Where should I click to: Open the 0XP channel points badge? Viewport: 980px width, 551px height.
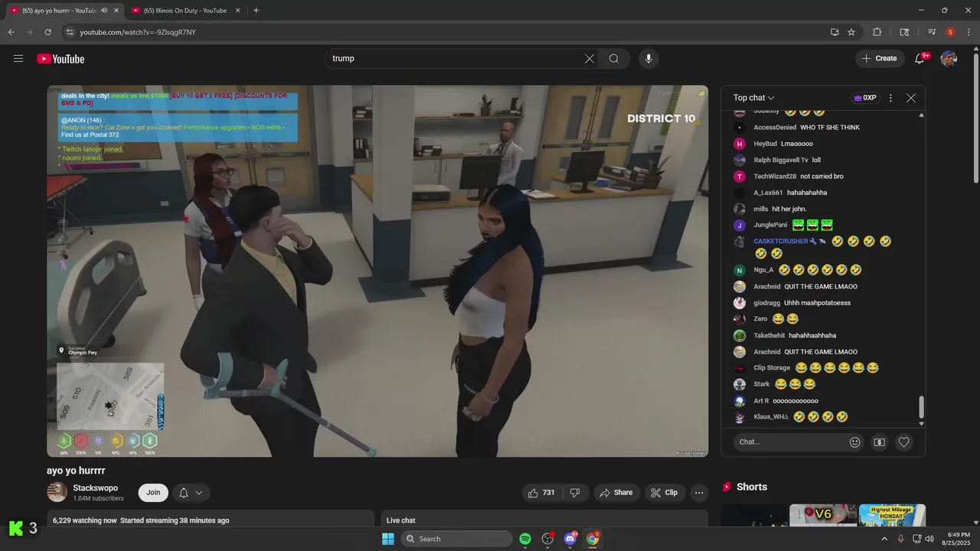[x=864, y=98]
